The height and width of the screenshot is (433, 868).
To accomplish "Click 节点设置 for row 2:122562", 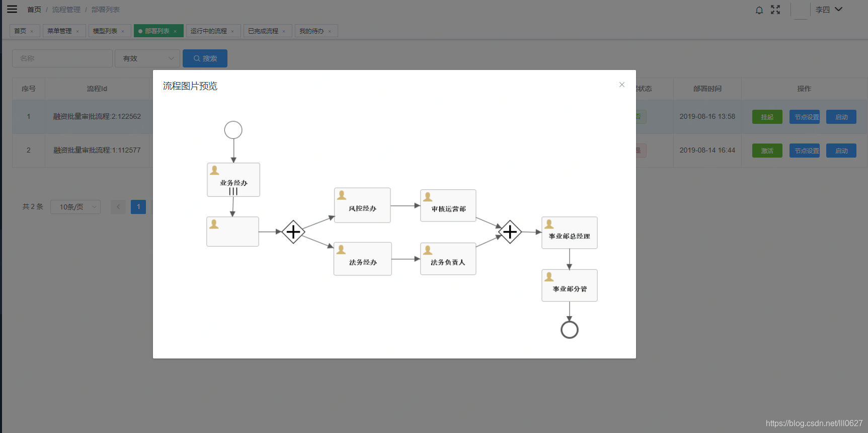I will tap(805, 117).
